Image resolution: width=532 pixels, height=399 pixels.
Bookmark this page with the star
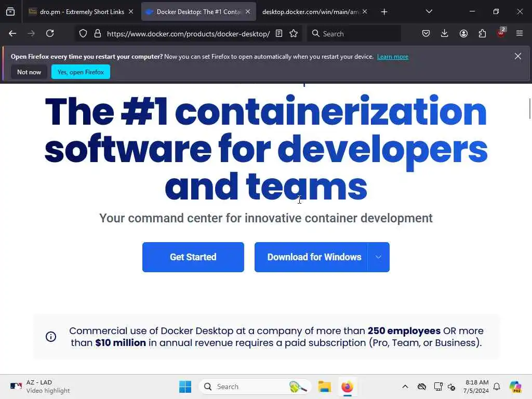pos(294,34)
